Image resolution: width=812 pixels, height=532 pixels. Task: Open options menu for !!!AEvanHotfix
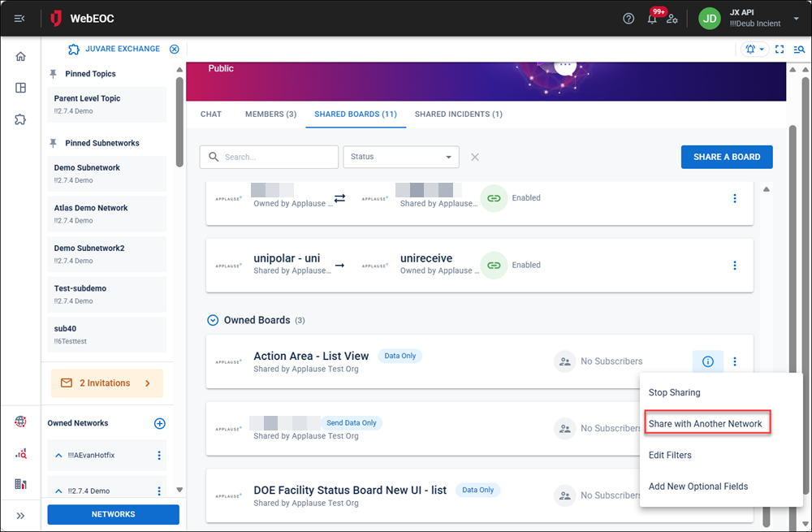159,456
